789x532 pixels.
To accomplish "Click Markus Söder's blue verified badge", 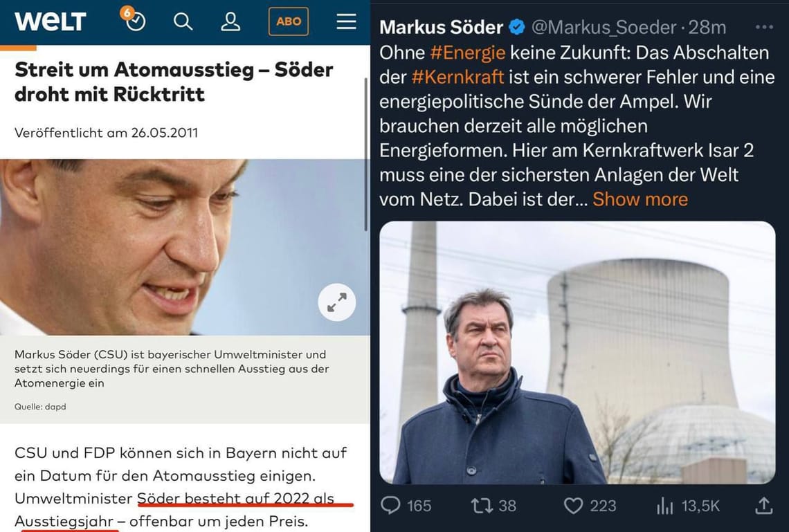I will click(x=516, y=27).
